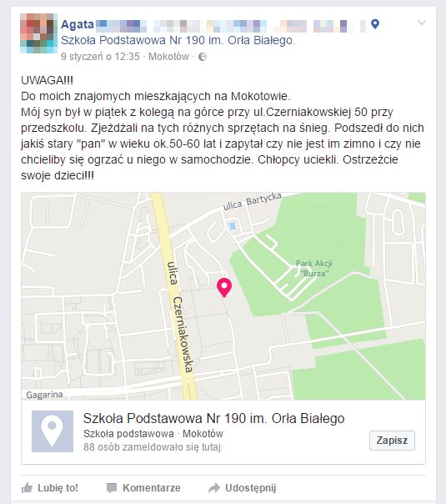
Task: Click the place card pin thumbnail
Action: point(53,431)
